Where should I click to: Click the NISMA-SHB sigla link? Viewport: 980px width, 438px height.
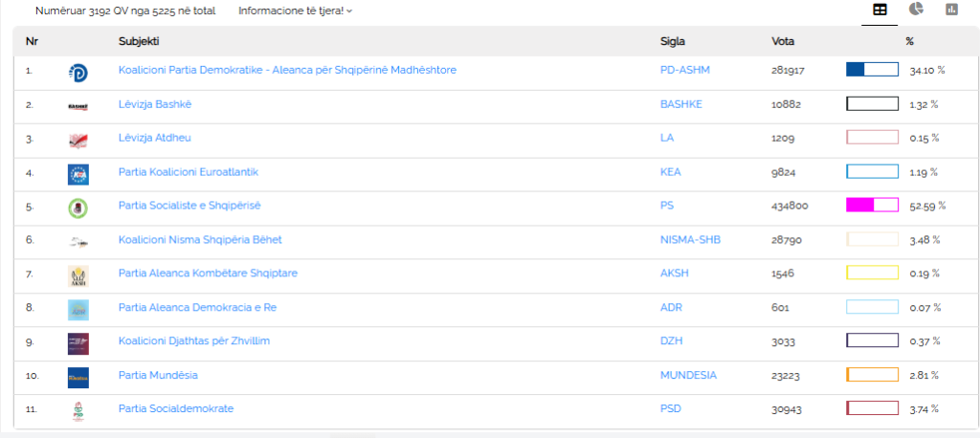tap(691, 239)
